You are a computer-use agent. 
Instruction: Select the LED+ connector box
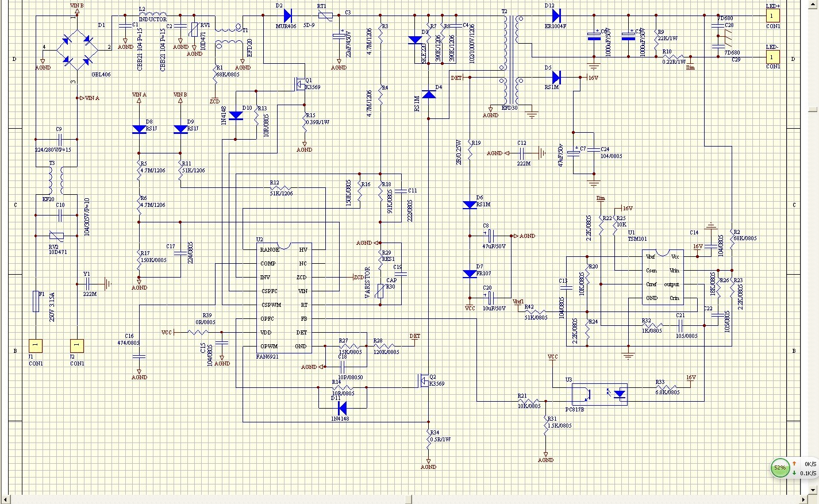pos(773,16)
